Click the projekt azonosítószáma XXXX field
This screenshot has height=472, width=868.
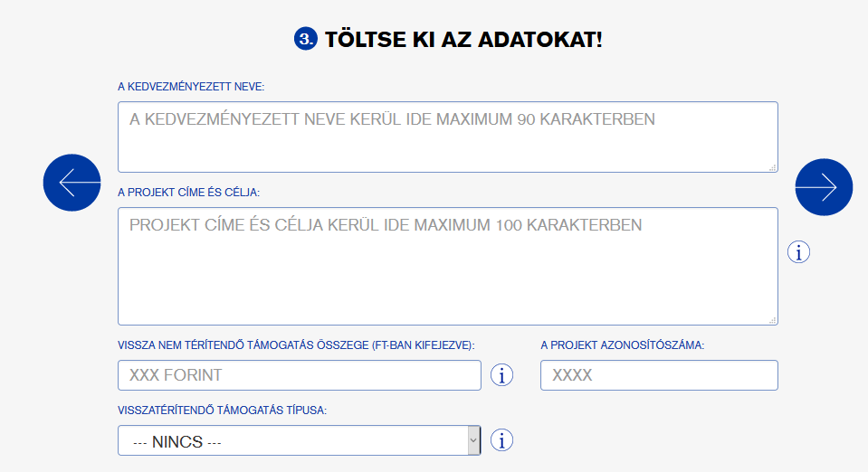(659, 375)
